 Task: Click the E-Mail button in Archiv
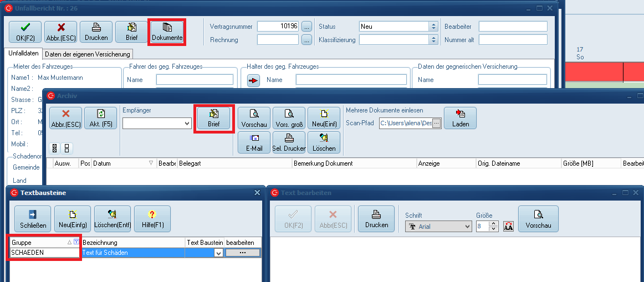[254, 143]
